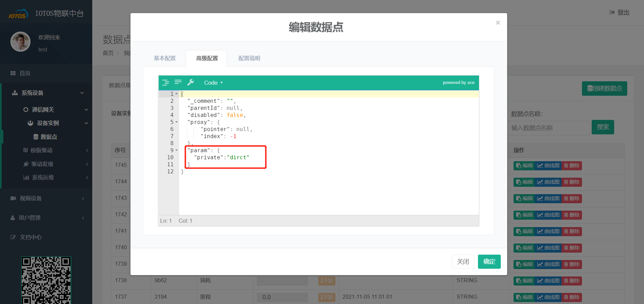Expand the 设备实例 submenu
Viewport: 644px width, 304px height.
point(46,123)
